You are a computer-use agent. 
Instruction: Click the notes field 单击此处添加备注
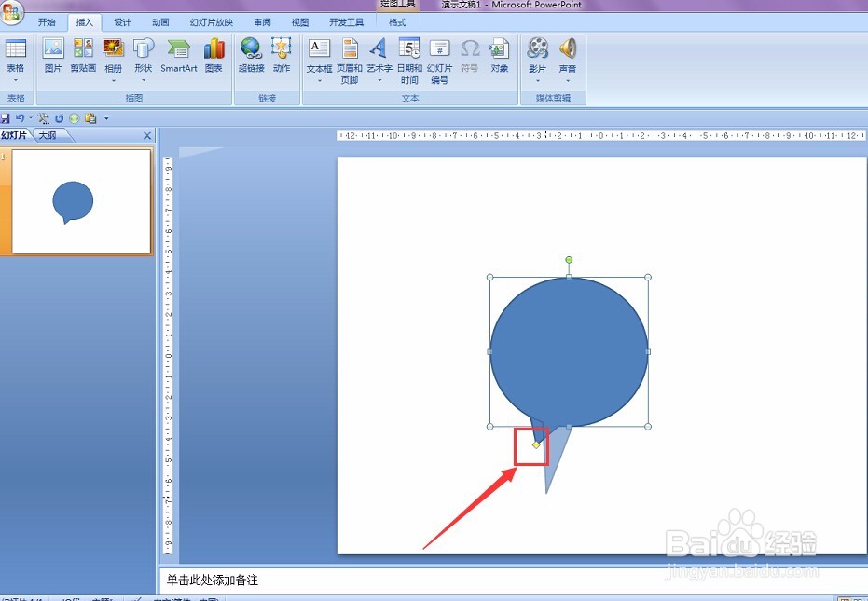[513, 580]
